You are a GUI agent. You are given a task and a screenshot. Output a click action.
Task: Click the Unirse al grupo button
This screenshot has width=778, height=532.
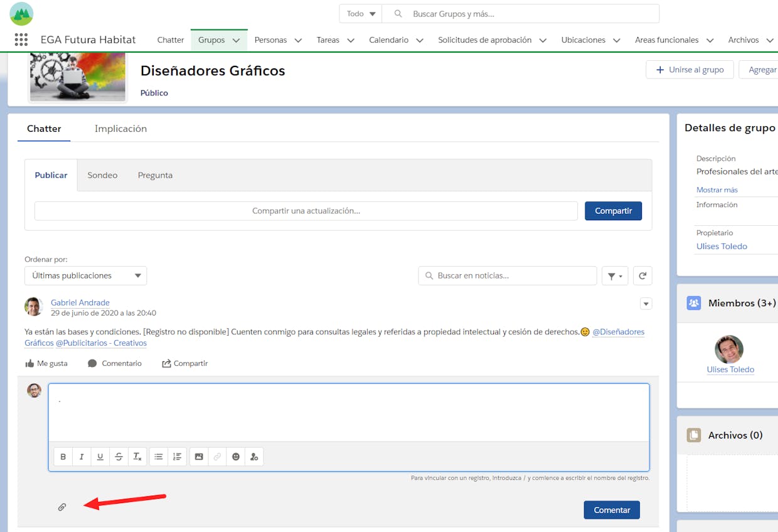point(690,70)
